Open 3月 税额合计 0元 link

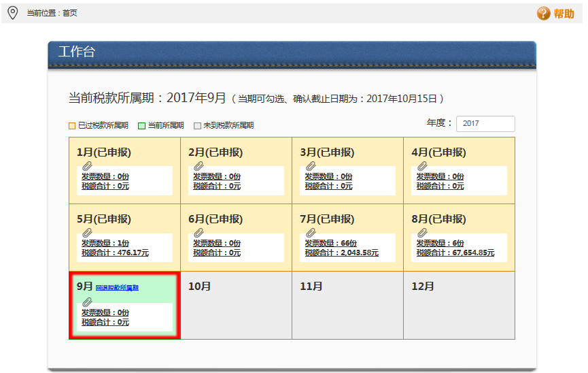pos(328,186)
